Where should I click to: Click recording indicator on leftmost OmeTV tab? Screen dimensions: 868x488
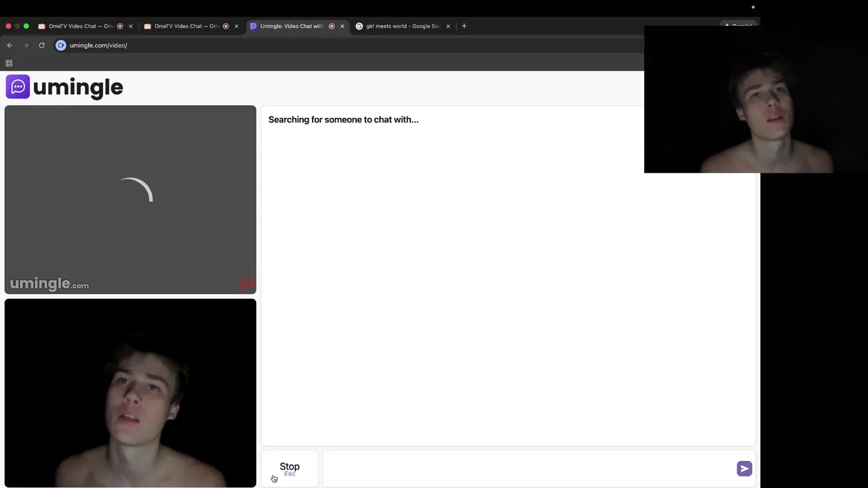tap(120, 26)
